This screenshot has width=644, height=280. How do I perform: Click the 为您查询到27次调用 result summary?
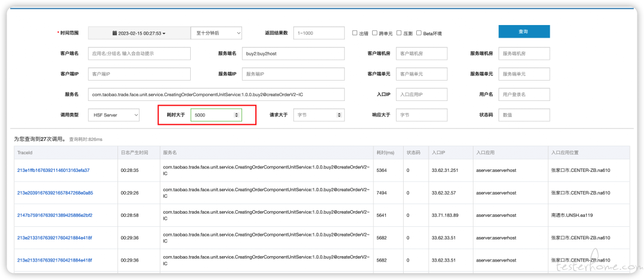[40, 139]
